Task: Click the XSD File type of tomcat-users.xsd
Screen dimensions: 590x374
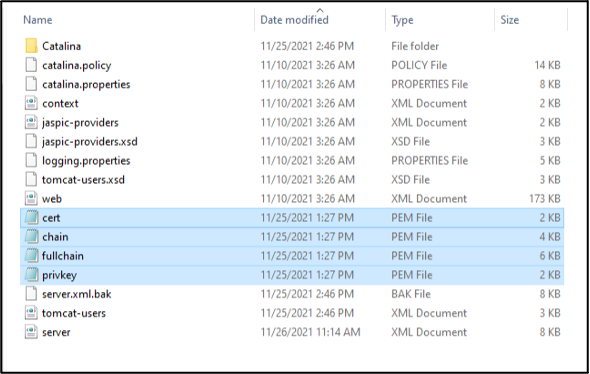Action: click(x=411, y=179)
